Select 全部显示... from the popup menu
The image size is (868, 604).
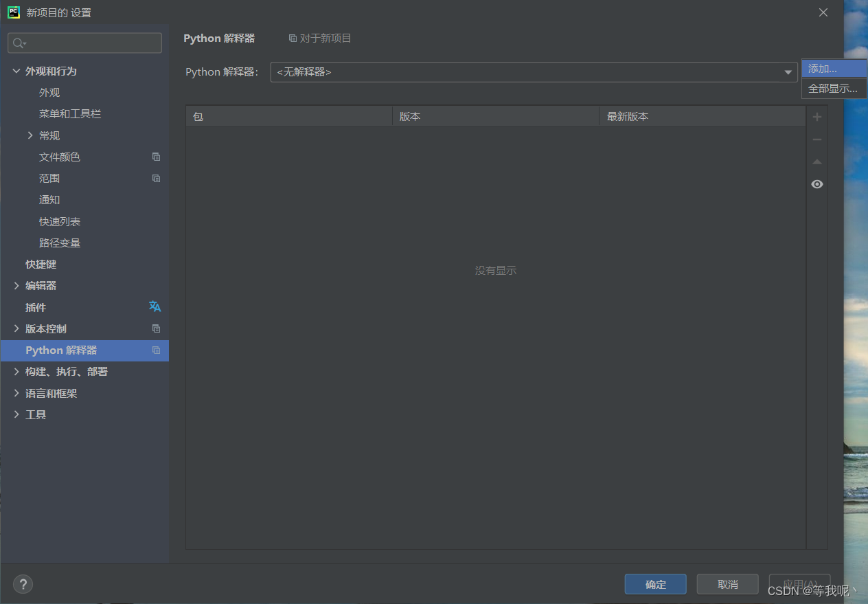click(834, 88)
